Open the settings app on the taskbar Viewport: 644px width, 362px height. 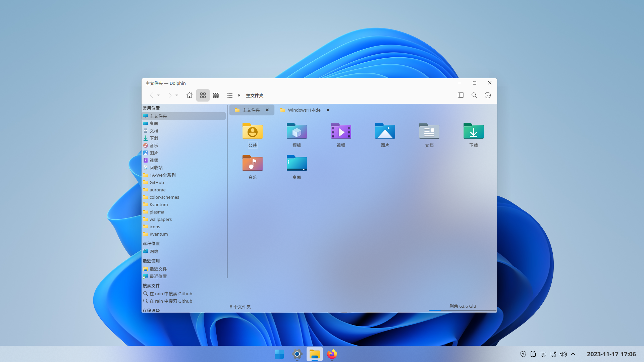click(297, 354)
